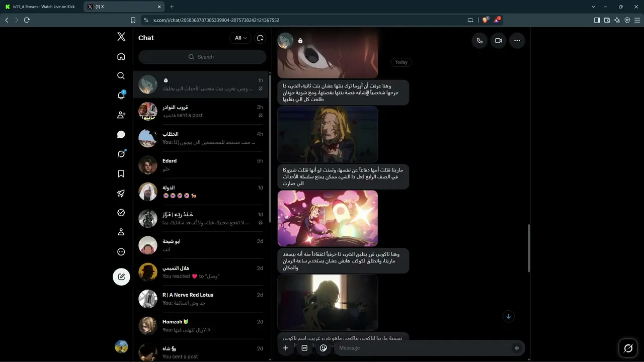Open floating Grok button at bottom right
This screenshot has height=362, width=644.
tap(628, 348)
